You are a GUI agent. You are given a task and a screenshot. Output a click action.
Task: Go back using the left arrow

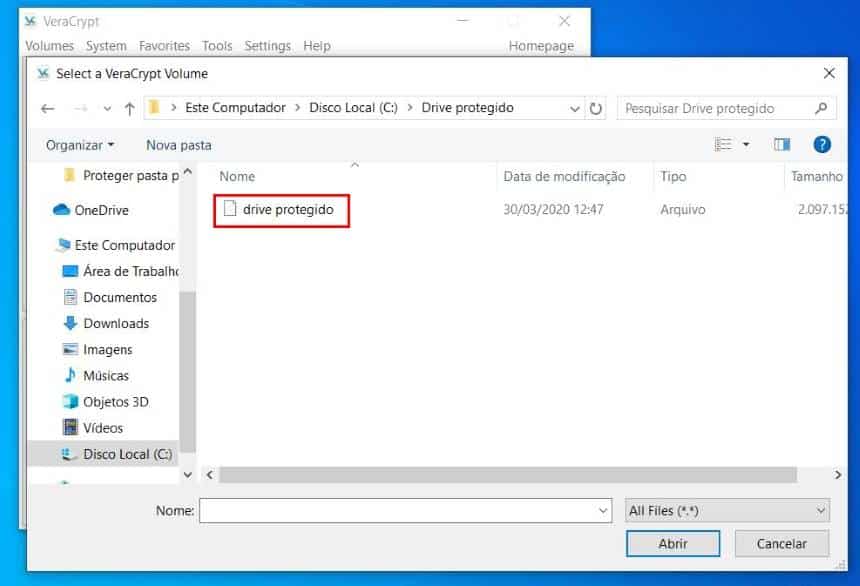48,109
